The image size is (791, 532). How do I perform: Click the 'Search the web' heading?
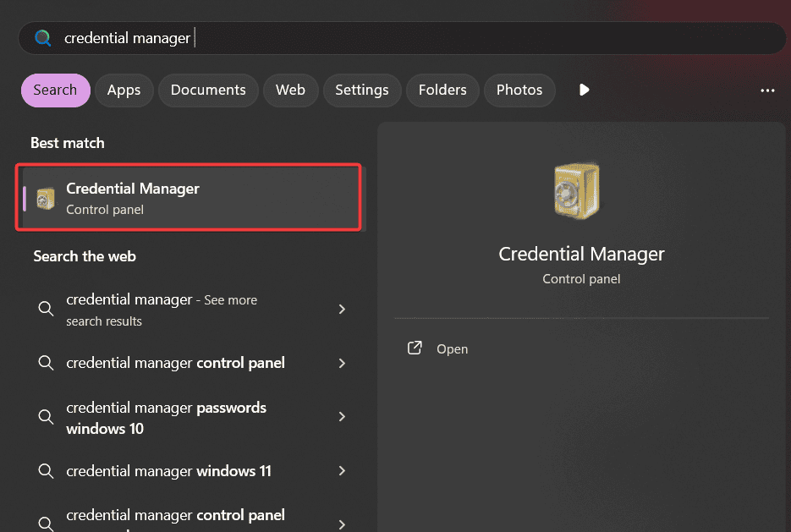point(85,256)
